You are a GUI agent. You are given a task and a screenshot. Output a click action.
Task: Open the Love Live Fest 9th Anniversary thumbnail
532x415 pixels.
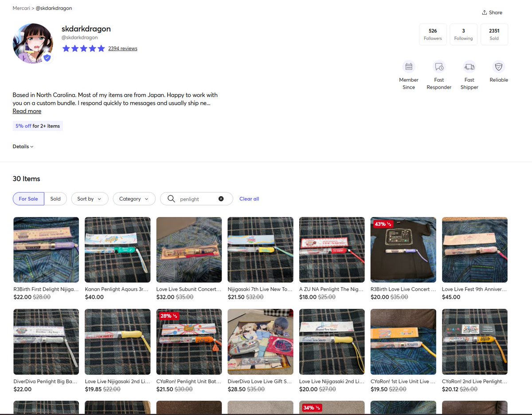click(475, 249)
